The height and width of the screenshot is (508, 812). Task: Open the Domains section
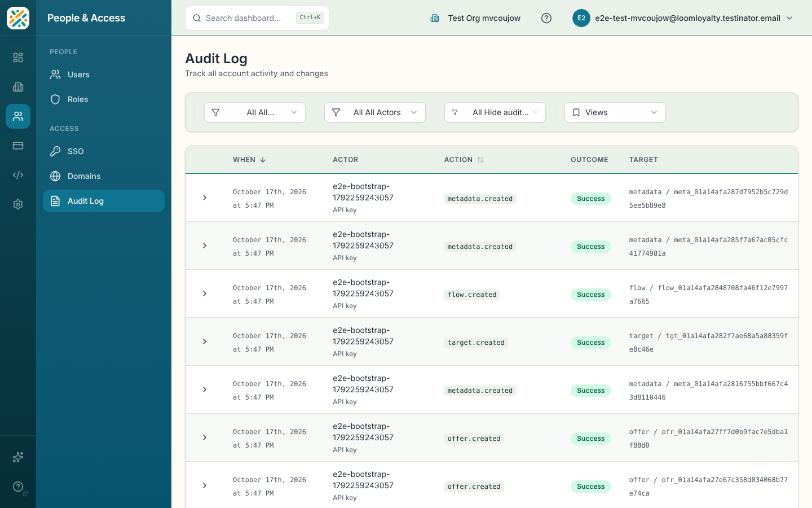click(x=104, y=176)
